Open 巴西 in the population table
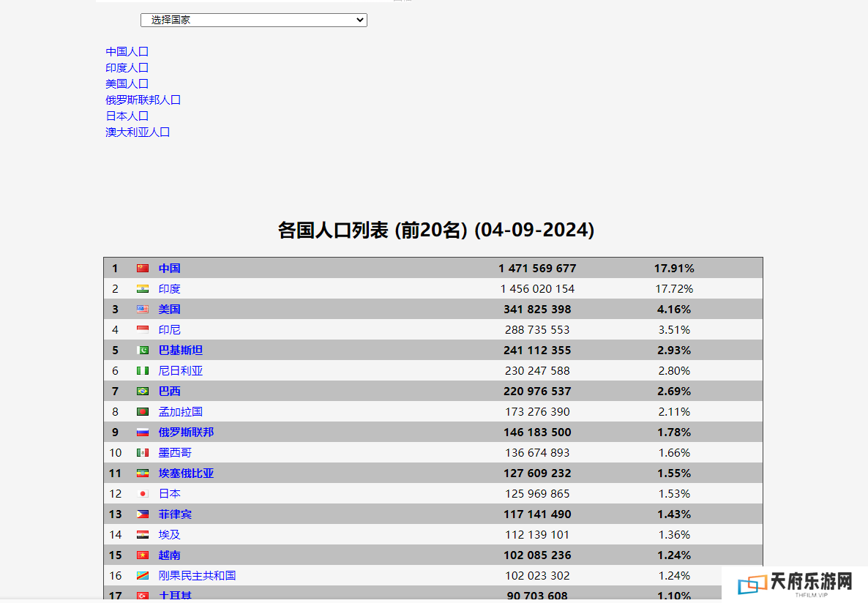The image size is (868, 603). (169, 391)
